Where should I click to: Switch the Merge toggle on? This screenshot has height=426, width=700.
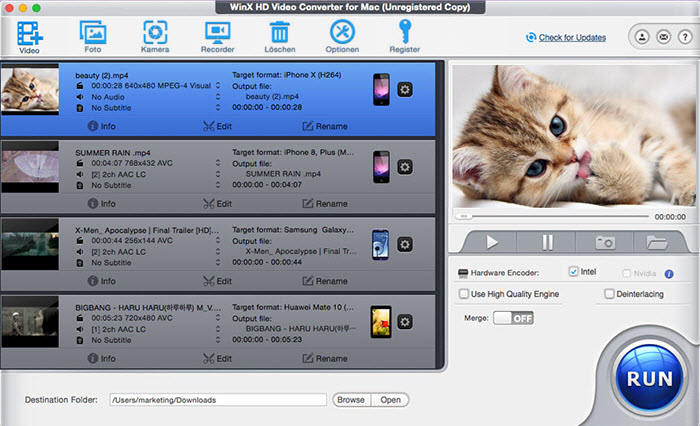(x=513, y=318)
